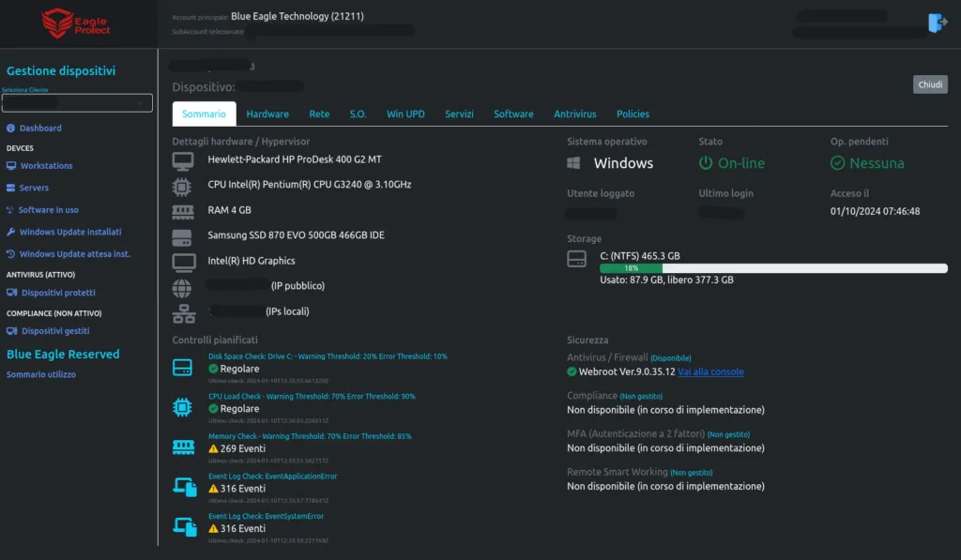The image size is (961, 560).
Task: Click the logout icon in the header
Action: 938,23
